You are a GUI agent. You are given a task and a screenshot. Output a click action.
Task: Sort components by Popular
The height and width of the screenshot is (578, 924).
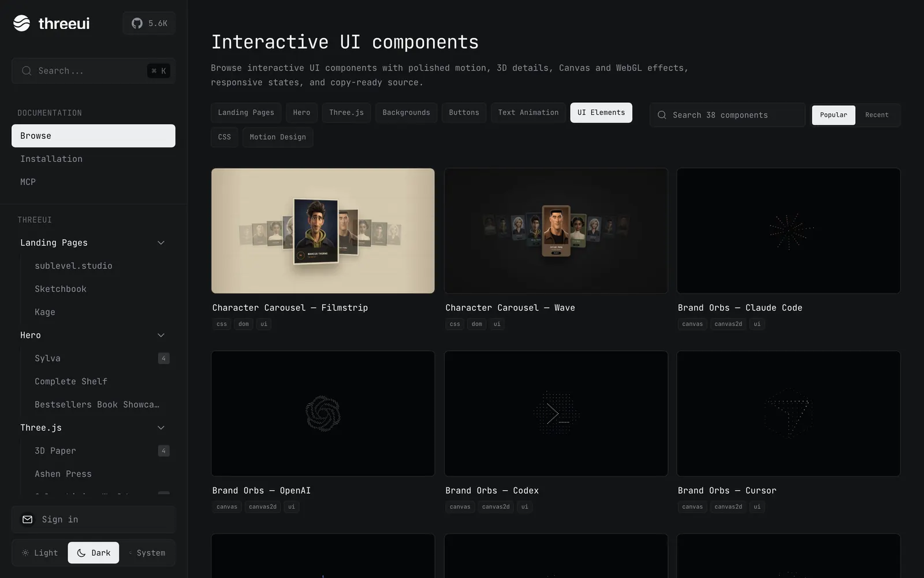[833, 115]
